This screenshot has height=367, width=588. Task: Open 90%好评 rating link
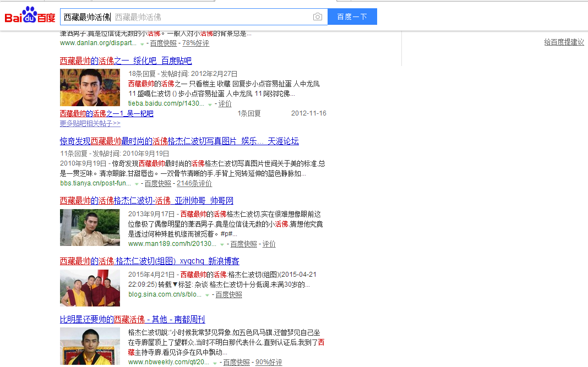[x=269, y=362]
